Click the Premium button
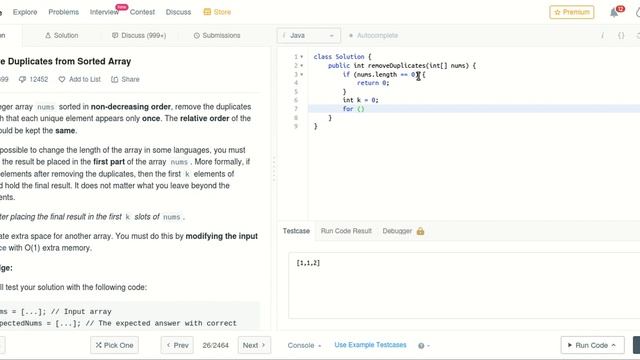Image resolution: width=640 pixels, height=360 pixels. tap(572, 12)
